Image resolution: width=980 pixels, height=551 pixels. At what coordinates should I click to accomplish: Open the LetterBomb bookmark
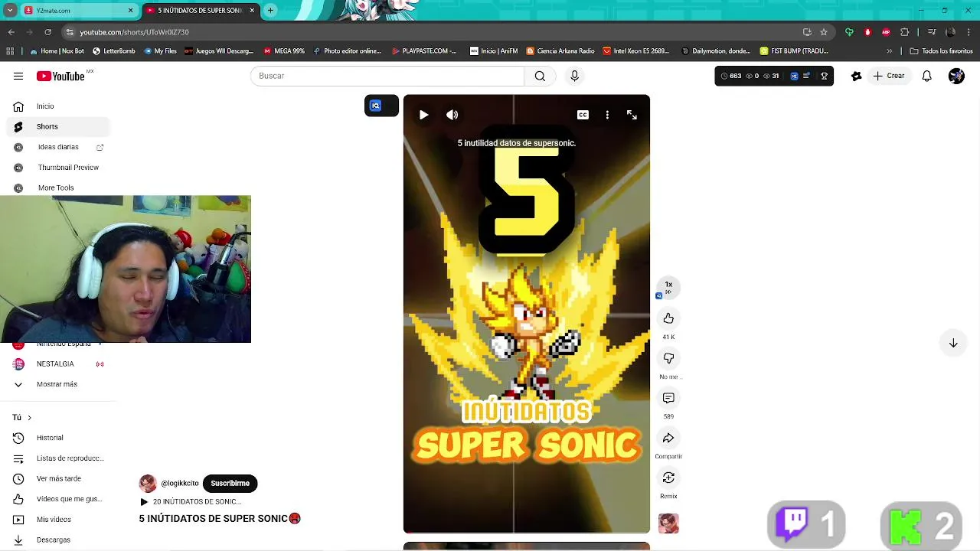[113, 51]
